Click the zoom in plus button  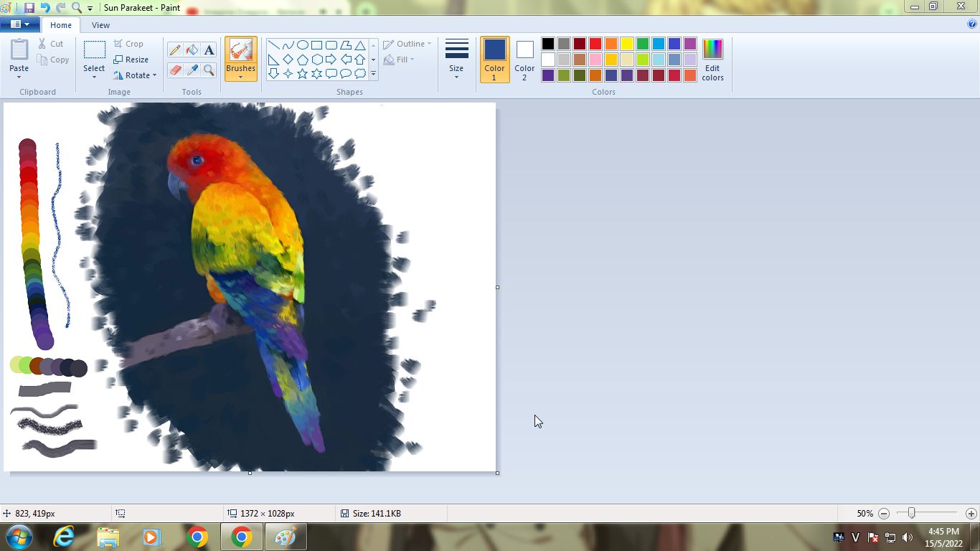(x=971, y=514)
